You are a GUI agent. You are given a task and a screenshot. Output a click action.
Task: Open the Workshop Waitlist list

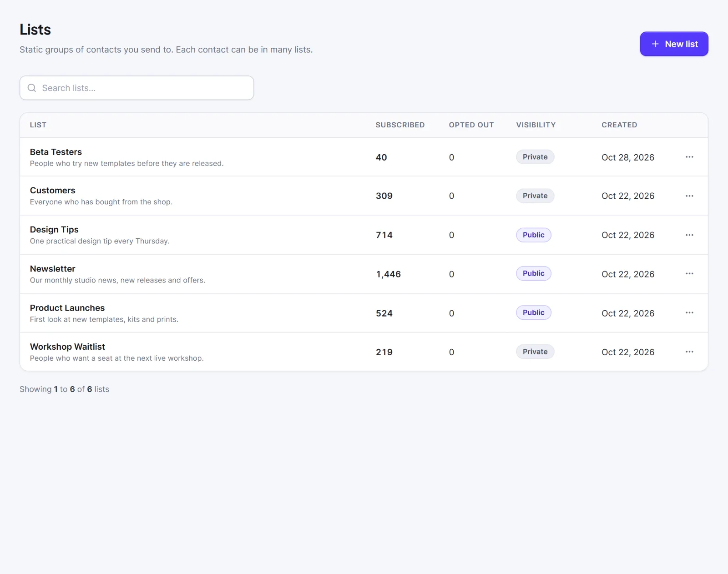67,347
